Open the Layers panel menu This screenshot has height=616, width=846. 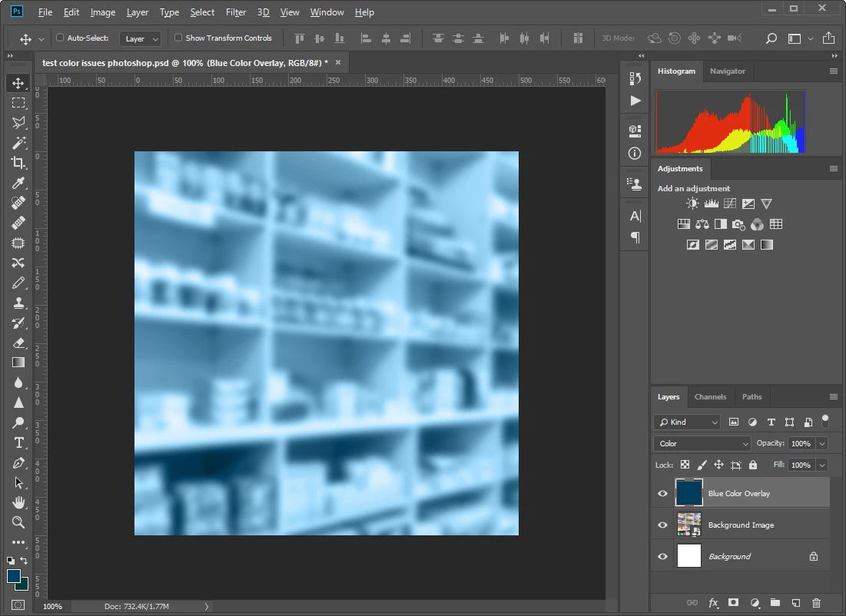click(833, 396)
